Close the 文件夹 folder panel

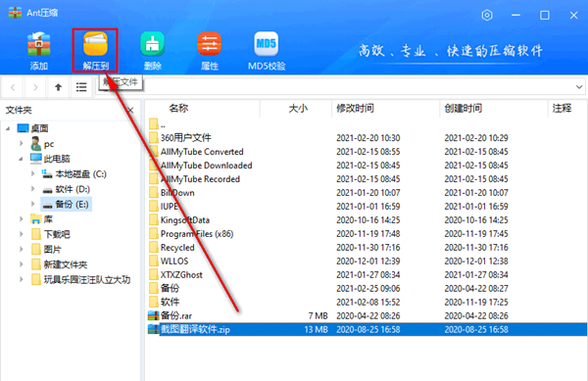(130, 110)
